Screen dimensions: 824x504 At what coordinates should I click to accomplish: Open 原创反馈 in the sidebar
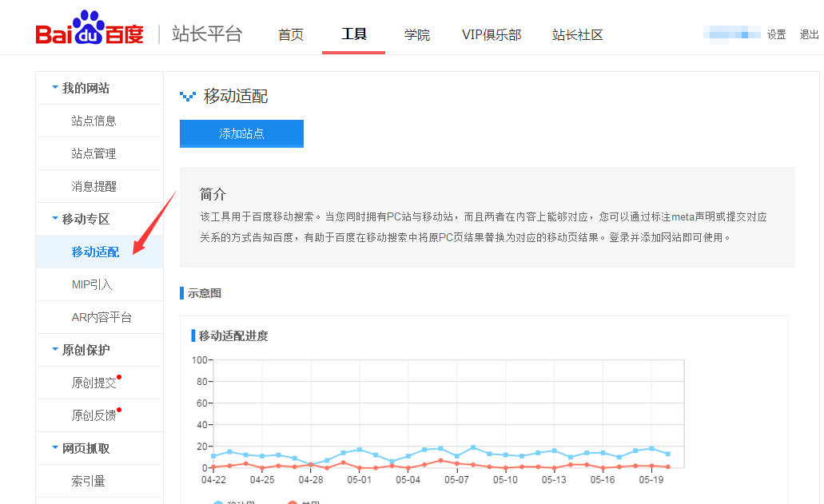pos(94,415)
